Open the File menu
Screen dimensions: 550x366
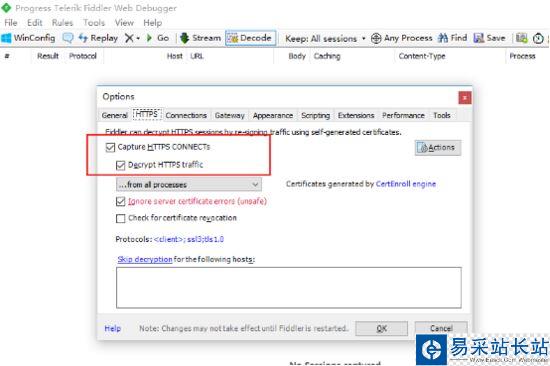coord(11,23)
